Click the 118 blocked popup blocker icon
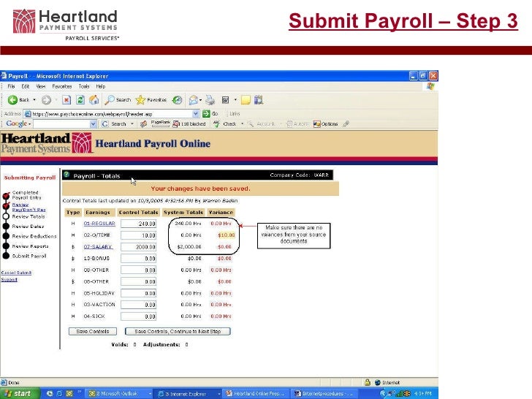 coord(189,123)
